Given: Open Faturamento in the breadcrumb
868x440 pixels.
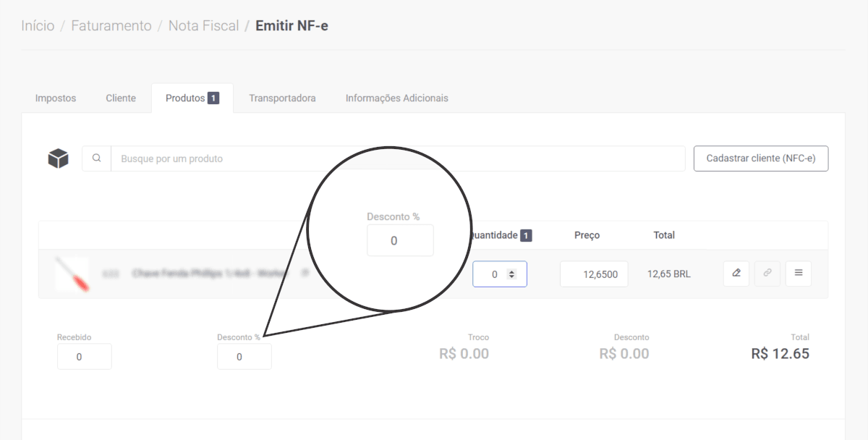Looking at the screenshot, I should (x=111, y=26).
